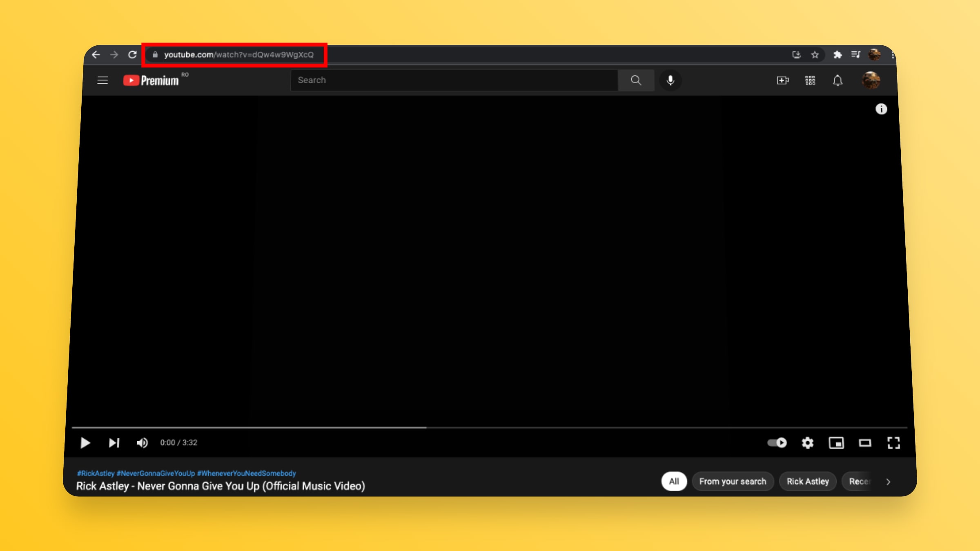Open the Create video icon
The width and height of the screenshot is (980, 551).
pos(782,80)
